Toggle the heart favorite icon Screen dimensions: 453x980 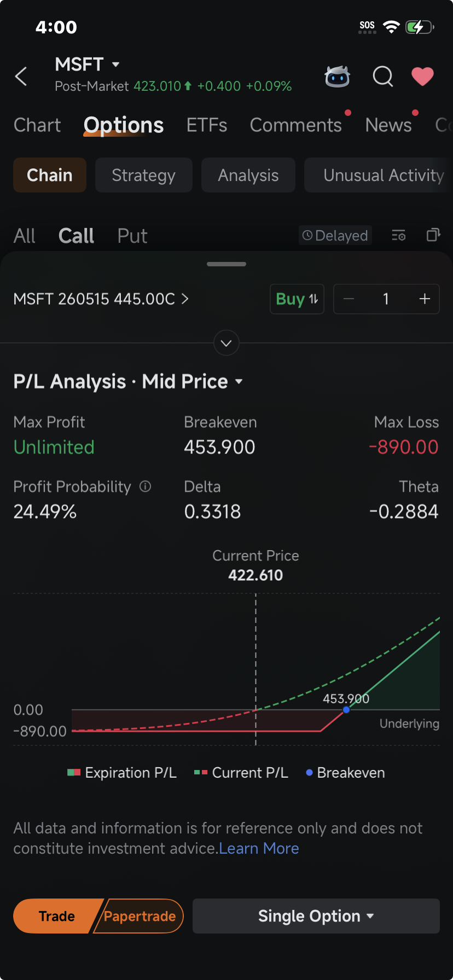coord(422,77)
